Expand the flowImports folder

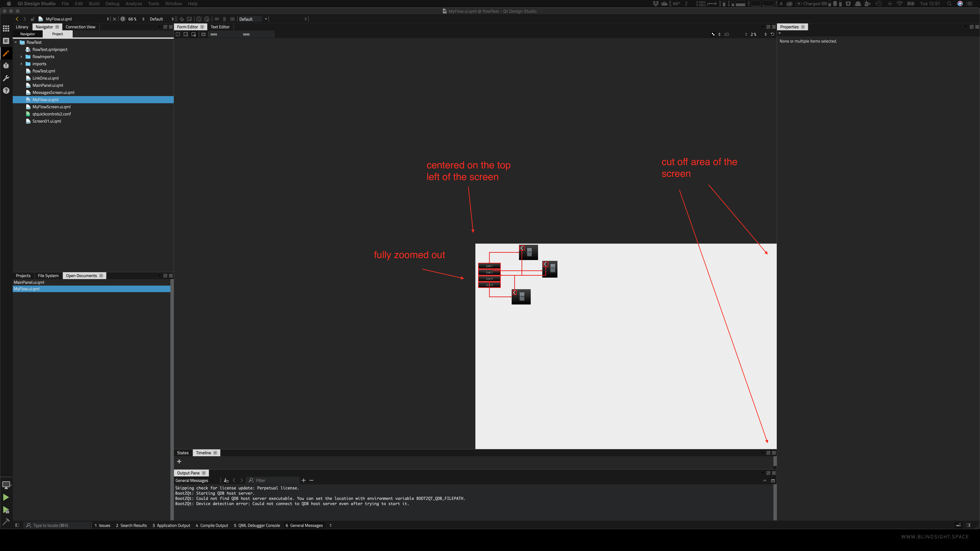21,57
